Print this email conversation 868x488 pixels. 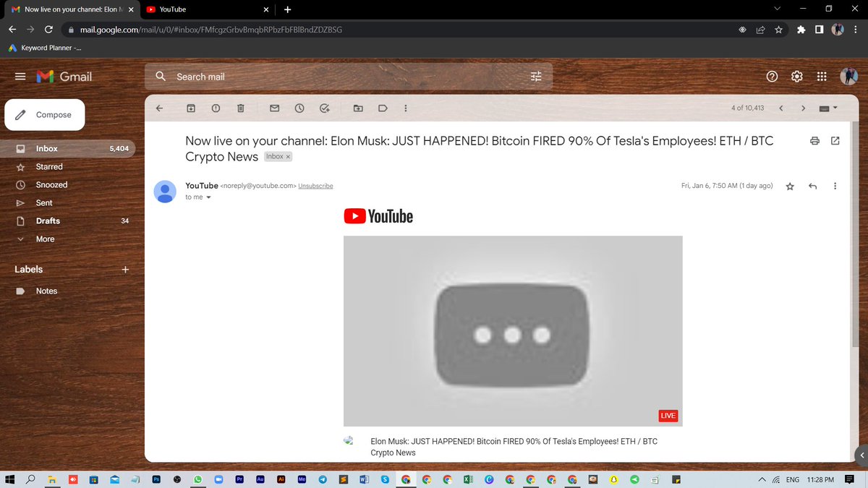[815, 140]
